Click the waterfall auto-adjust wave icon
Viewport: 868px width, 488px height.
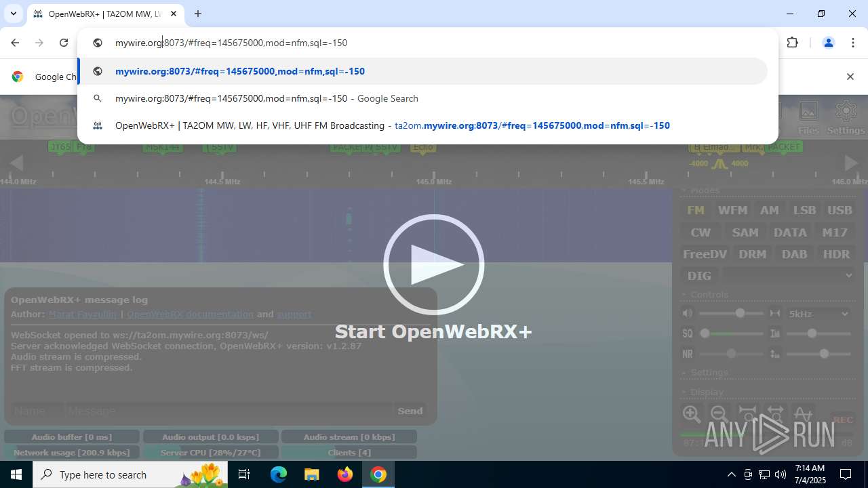coord(803,414)
